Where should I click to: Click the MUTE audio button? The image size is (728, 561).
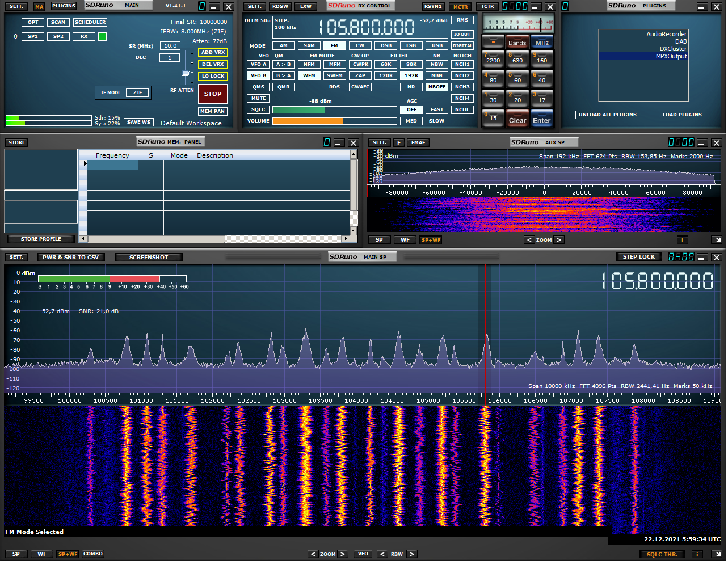tap(258, 98)
